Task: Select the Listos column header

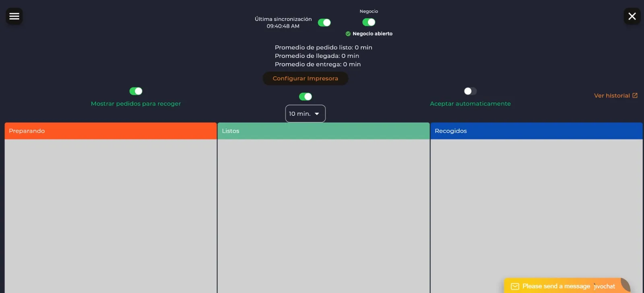Action: 324,131
